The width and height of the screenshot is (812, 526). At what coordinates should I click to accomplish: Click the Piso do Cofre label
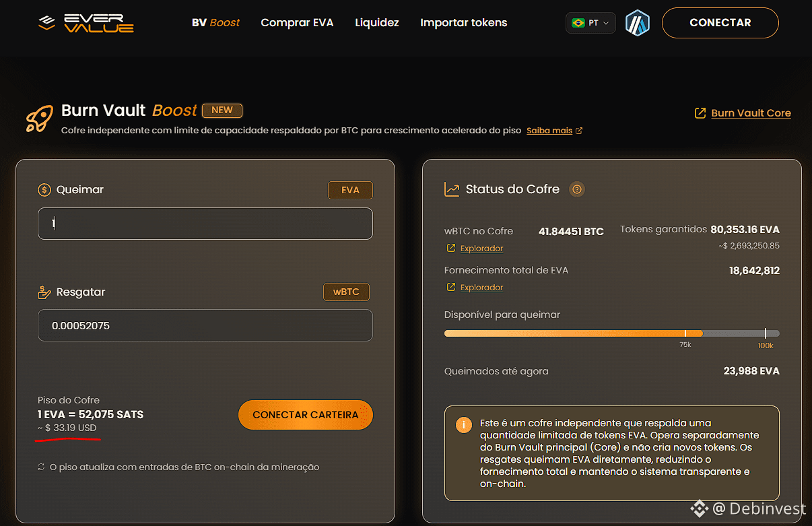(x=69, y=400)
